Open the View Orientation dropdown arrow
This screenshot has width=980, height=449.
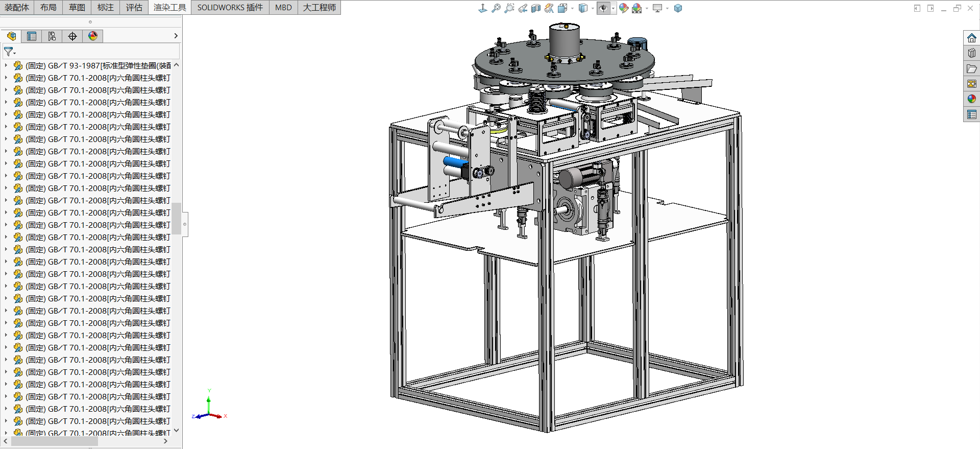coord(572,9)
